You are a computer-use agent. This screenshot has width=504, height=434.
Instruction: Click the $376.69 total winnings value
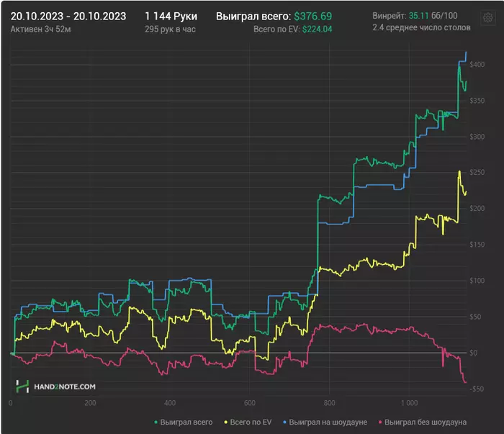312,16
